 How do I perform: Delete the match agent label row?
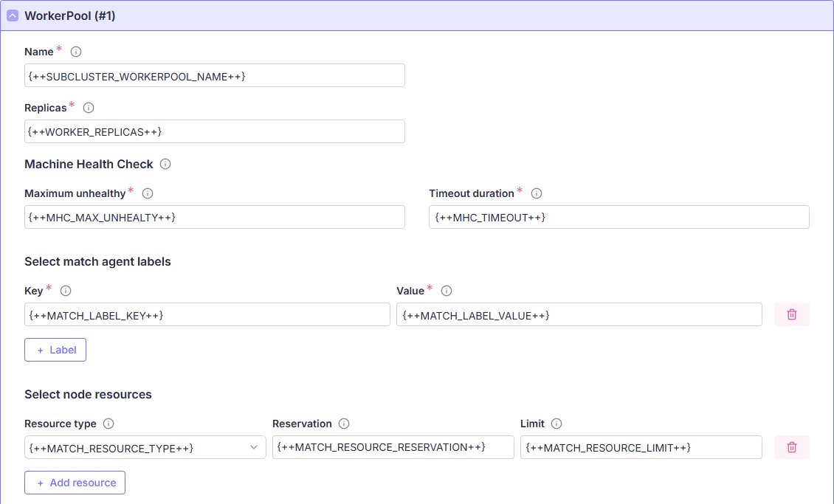click(x=791, y=314)
